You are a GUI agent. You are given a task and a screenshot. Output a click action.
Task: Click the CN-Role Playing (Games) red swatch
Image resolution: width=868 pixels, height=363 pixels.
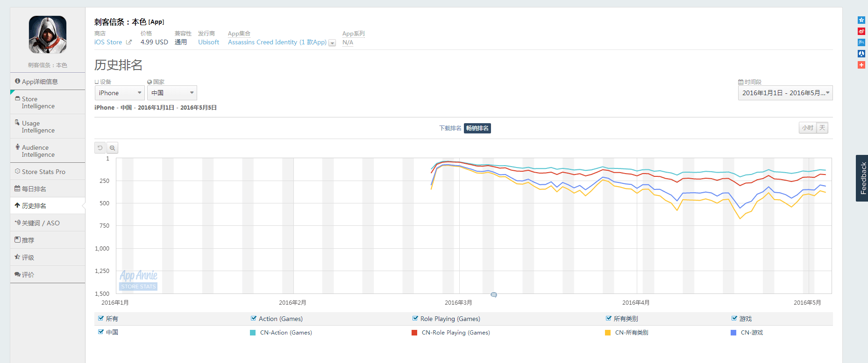click(x=414, y=333)
